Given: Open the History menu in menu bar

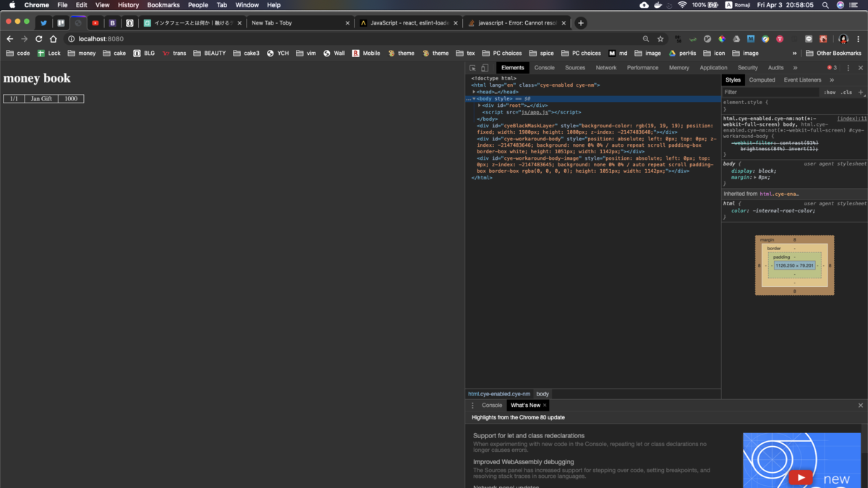Looking at the screenshot, I should (128, 5).
